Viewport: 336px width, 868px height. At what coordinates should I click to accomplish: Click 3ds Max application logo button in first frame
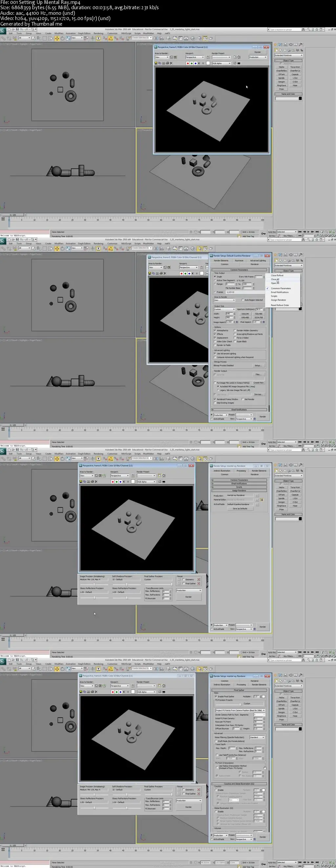click(3, 31)
